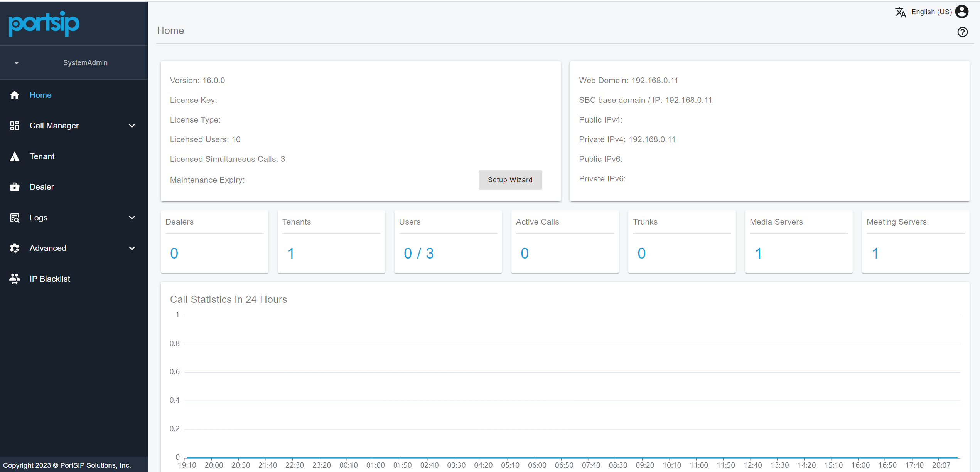This screenshot has width=980, height=472.
Task: Open IP Blacklist menu item
Action: coord(50,279)
